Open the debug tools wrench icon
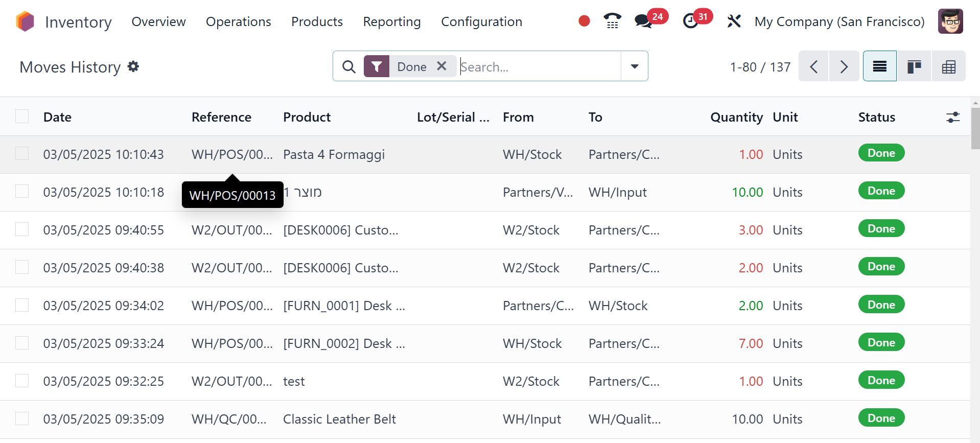The height and width of the screenshot is (443, 980). pyautogui.click(x=734, y=21)
